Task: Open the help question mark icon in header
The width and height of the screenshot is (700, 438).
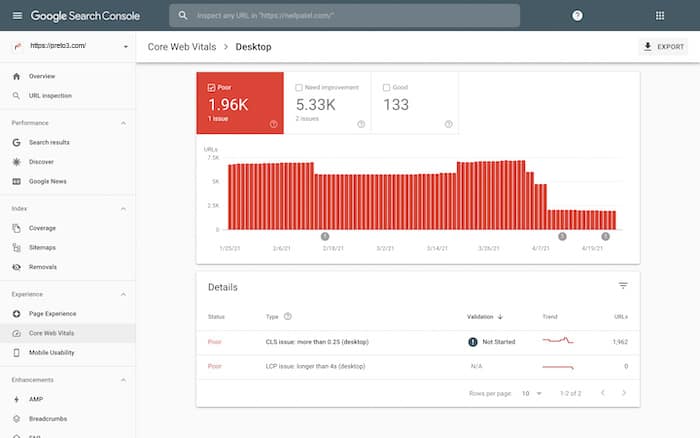Action: pyautogui.click(x=577, y=16)
